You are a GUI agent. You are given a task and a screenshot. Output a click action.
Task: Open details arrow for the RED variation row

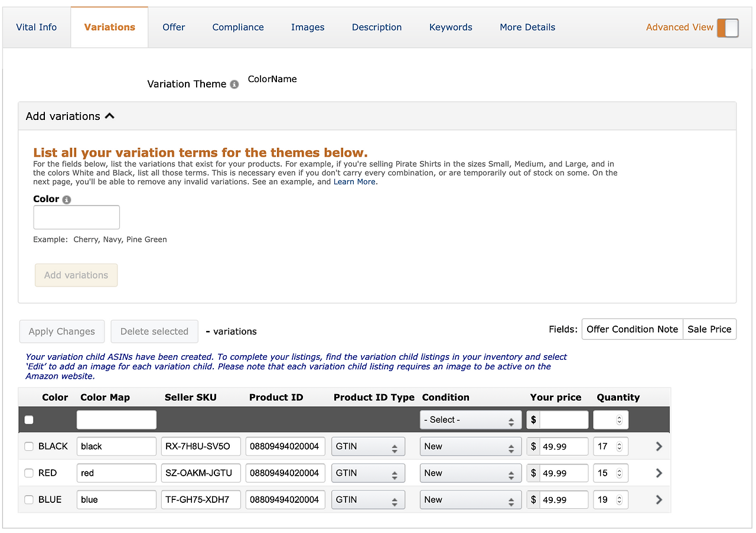[659, 473]
